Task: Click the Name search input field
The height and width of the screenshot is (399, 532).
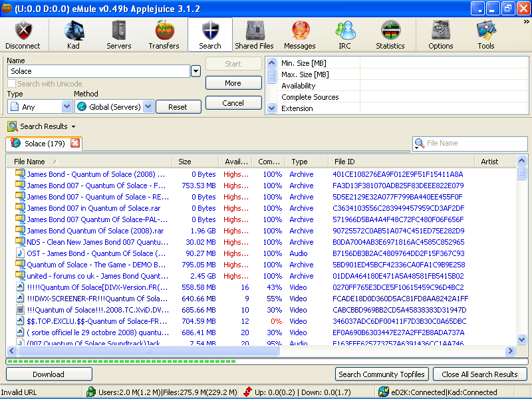Action: (98, 71)
